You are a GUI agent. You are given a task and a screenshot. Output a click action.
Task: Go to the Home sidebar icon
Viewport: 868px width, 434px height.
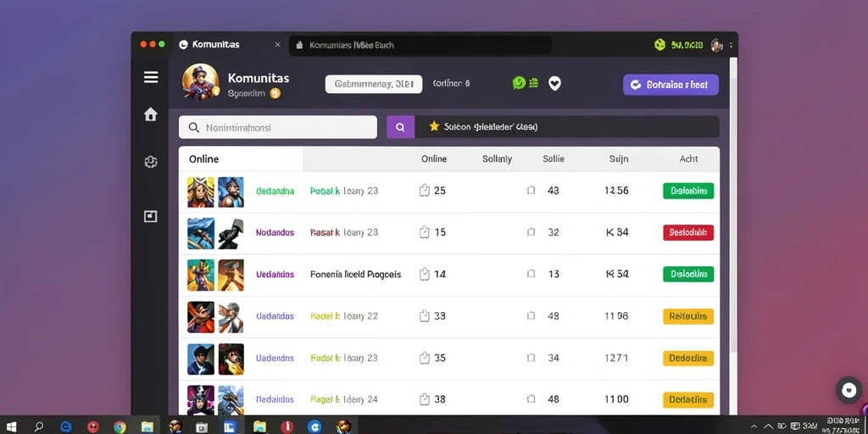(151, 114)
